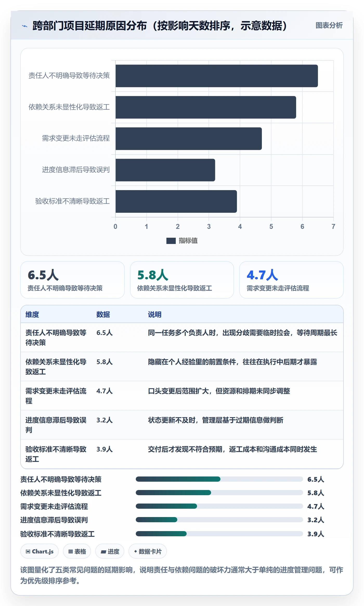This screenshot has width=364, height=606.
Task: Click description starting with 交付后才发现不符合预期
Action: point(232,449)
